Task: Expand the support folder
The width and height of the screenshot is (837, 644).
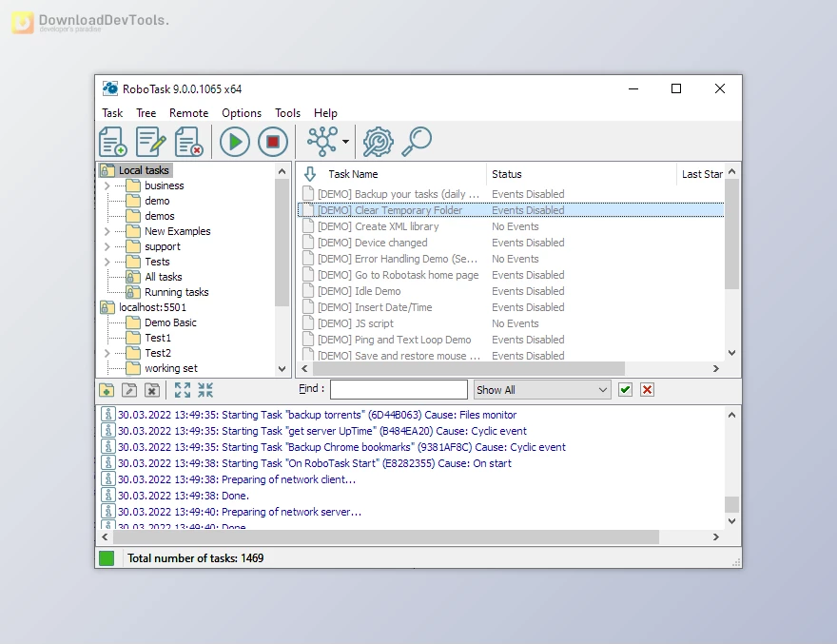Action: point(107,246)
